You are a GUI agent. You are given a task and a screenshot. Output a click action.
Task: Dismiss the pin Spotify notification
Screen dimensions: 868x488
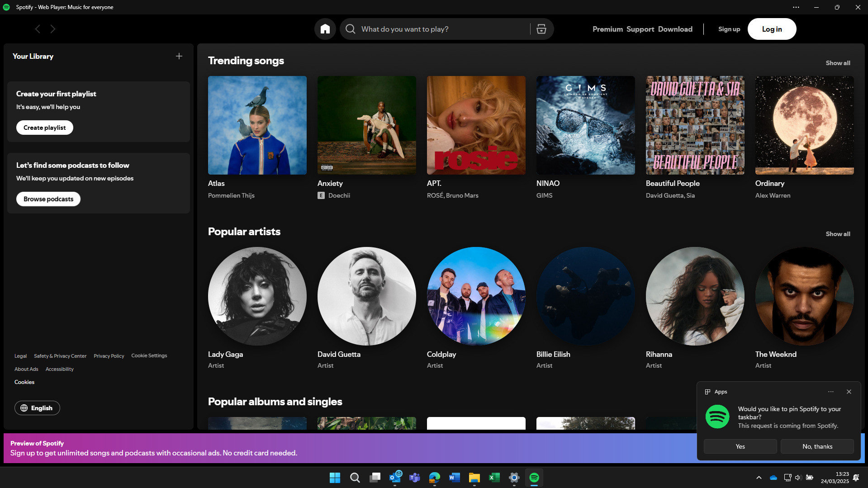[x=849, y=392]
